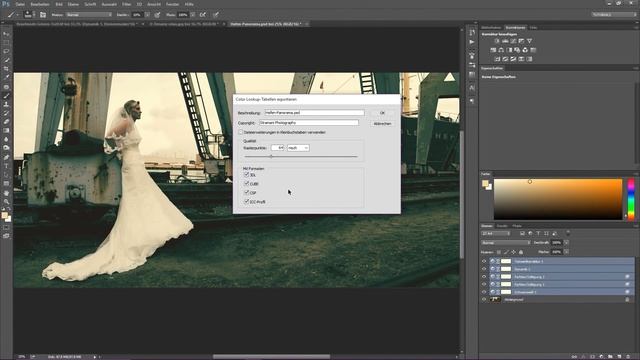Image resolution: width=640 pixels, height=360 pixels.
Task: Select the Rectangular Marquee tool
Action: click(6, 42)
